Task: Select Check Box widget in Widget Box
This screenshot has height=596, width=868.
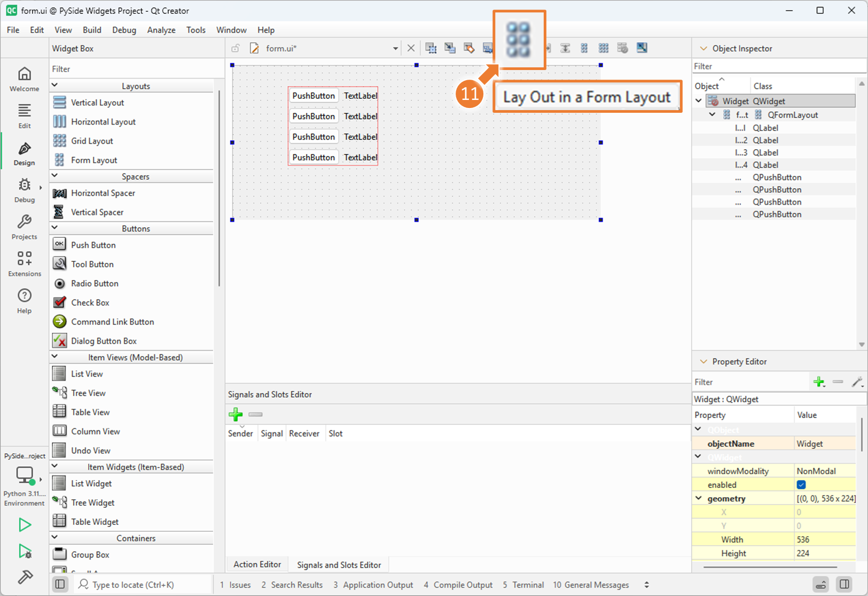Action: (x=90, y=303)
